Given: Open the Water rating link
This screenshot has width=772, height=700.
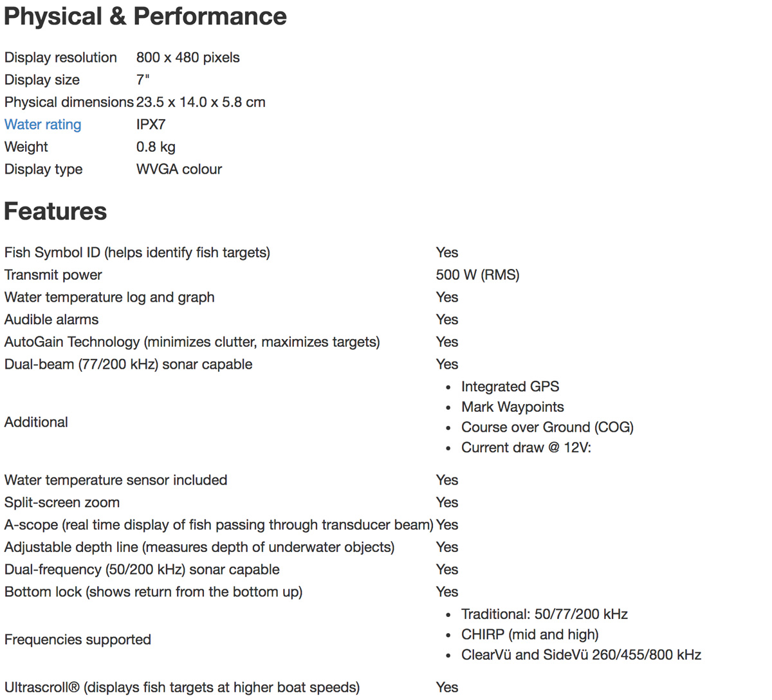Looking at the screenshot, I should [42, 125].
